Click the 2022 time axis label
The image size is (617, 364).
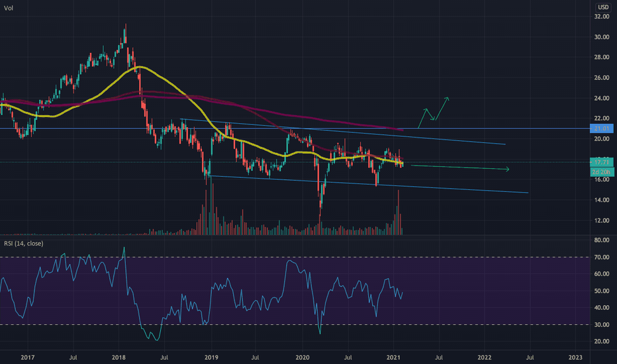tap(485, 357)
